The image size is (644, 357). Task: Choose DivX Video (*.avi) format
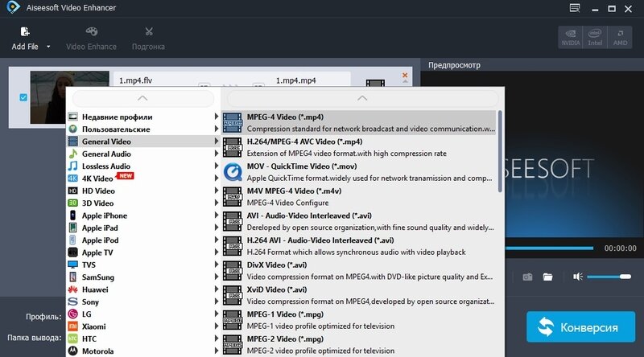[x=359, y=270]
